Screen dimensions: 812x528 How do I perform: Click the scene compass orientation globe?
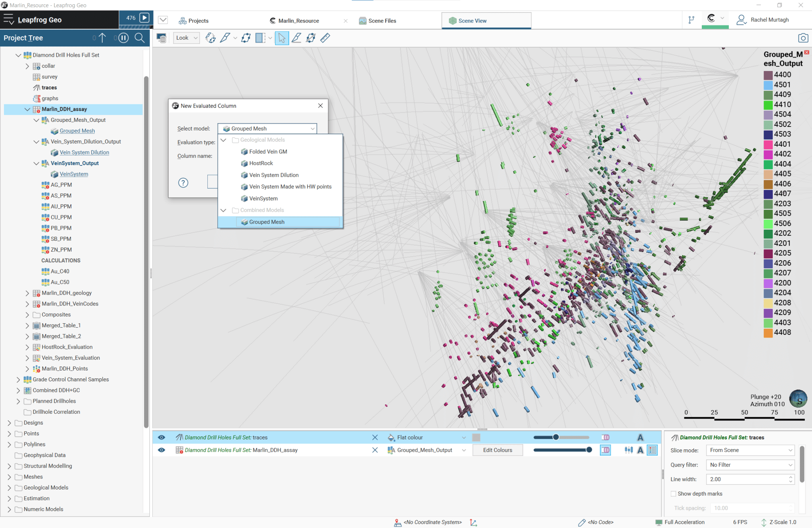point(798,399)
